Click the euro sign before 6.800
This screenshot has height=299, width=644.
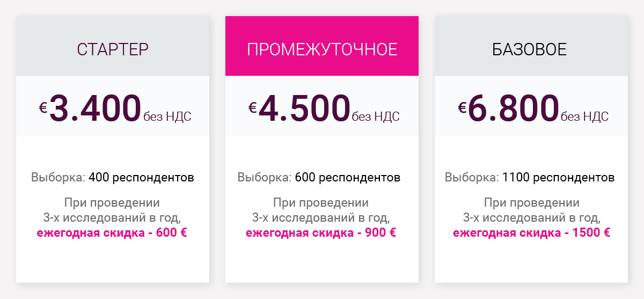tap(462, 107)
